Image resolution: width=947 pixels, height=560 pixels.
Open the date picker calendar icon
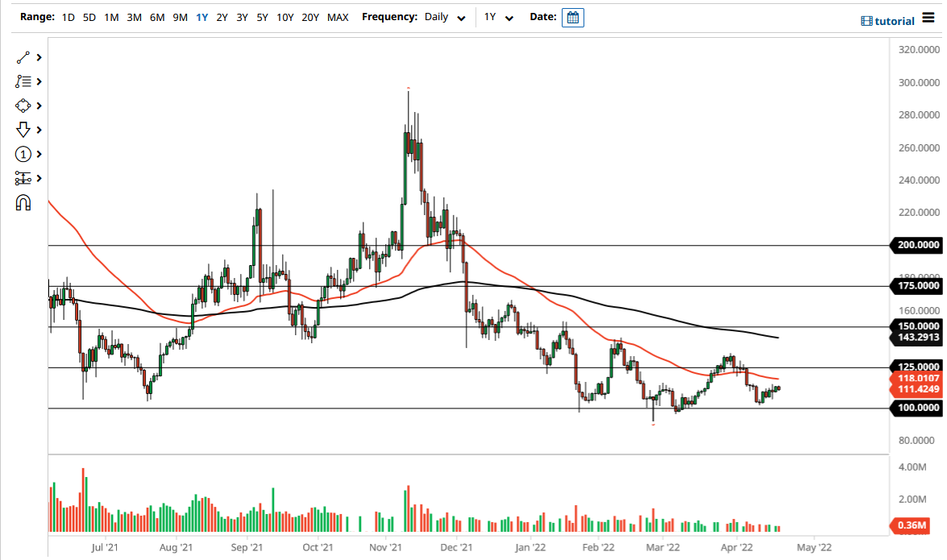pyautogui.click(x=572, y=17)
